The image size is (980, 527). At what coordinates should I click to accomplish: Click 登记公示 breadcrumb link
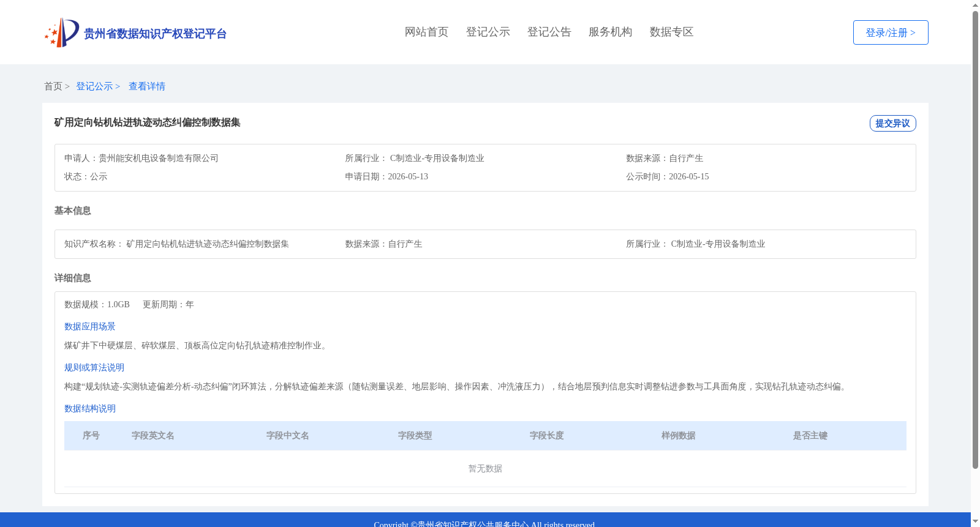click(94, 86)
